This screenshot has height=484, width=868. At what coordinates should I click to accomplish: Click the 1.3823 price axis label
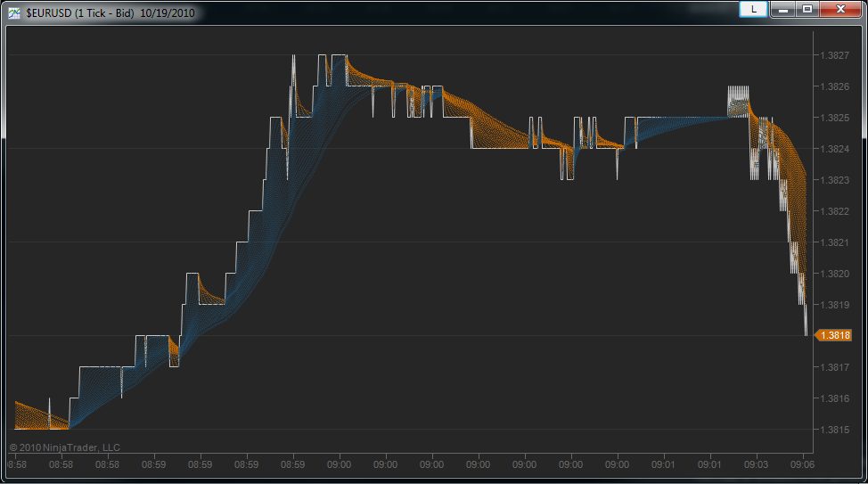[x=834, y=180]
